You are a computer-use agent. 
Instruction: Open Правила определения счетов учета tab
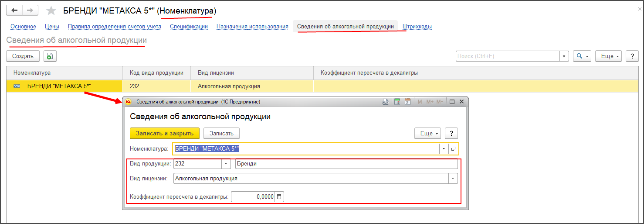coord(115,27)
